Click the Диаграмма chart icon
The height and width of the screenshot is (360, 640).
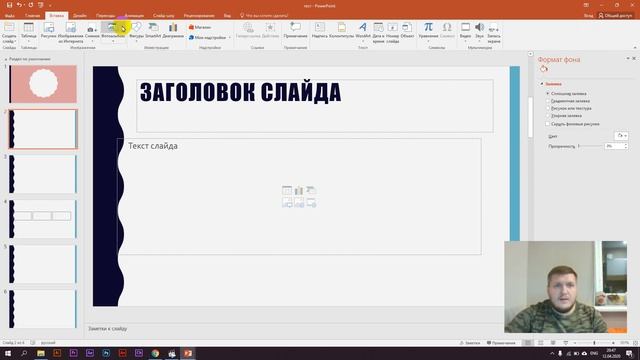pyautogui.click(x=173, y=31)
